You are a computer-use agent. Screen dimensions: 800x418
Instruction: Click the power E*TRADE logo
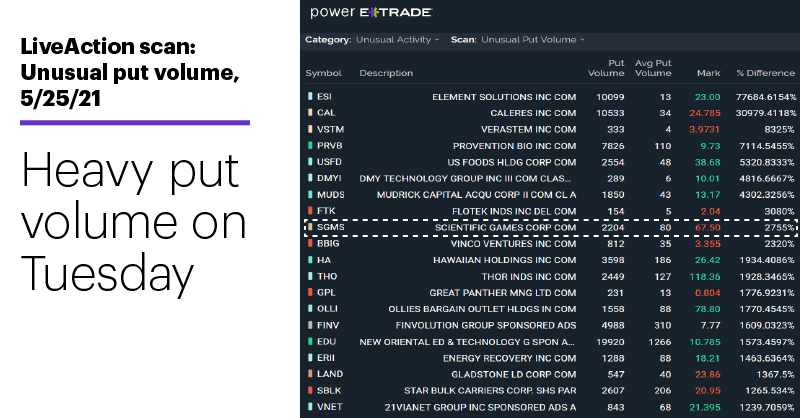pyautogui.click(x=370, y=12)
